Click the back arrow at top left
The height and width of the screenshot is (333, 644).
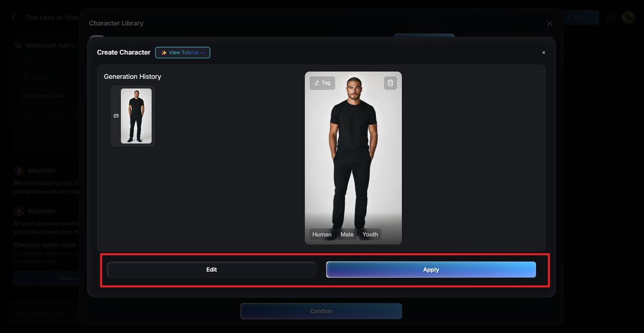point(14,17)
